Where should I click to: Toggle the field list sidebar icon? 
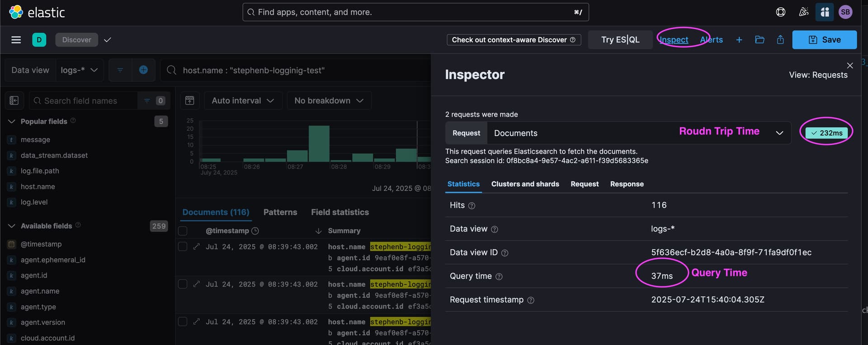coord(14,100)
